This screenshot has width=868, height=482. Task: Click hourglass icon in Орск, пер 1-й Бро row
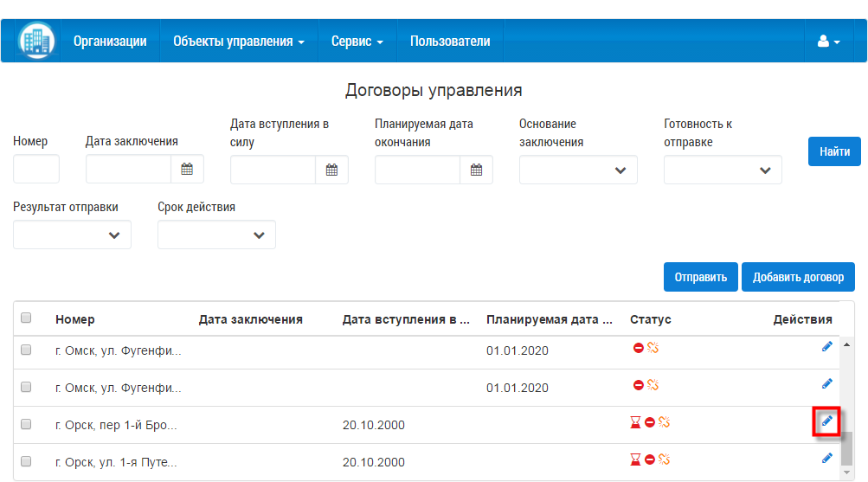point(635,422)
